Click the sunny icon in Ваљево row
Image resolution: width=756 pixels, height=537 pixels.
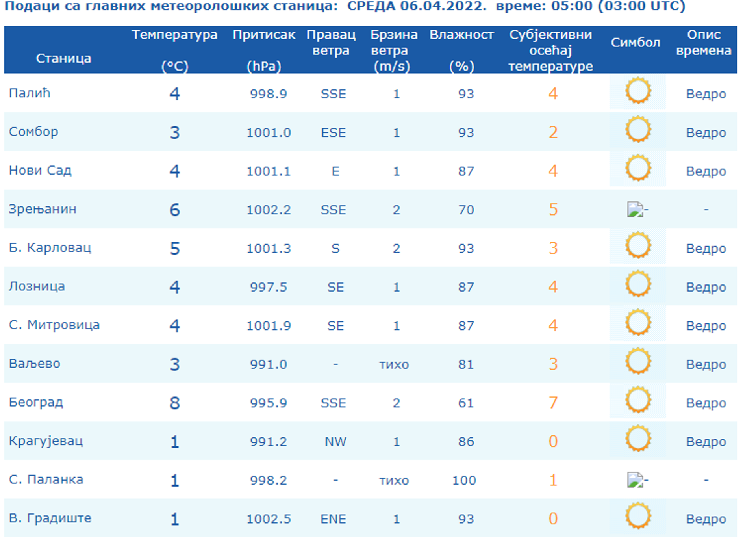pyautogui.click(x=637, y=362)
